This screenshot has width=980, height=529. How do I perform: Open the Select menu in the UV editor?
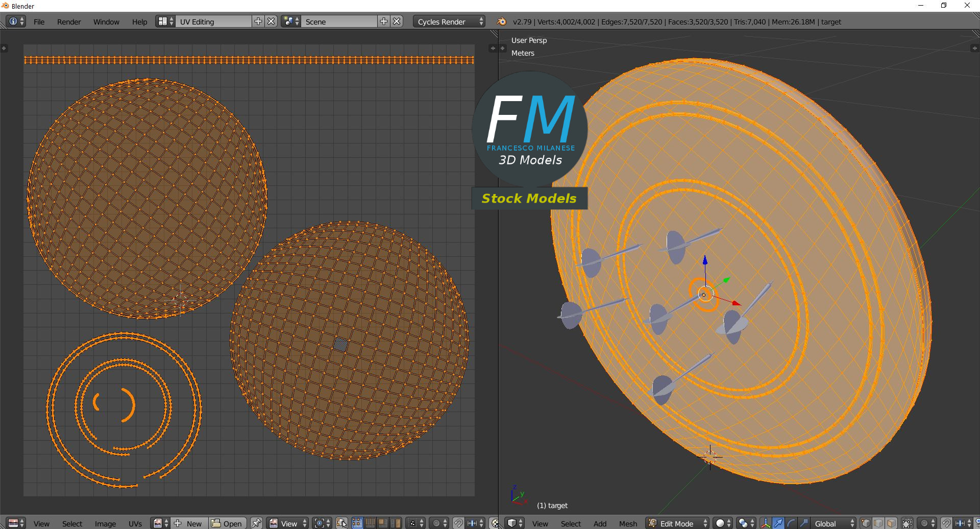pyautogui.click(x=72, y=523)
